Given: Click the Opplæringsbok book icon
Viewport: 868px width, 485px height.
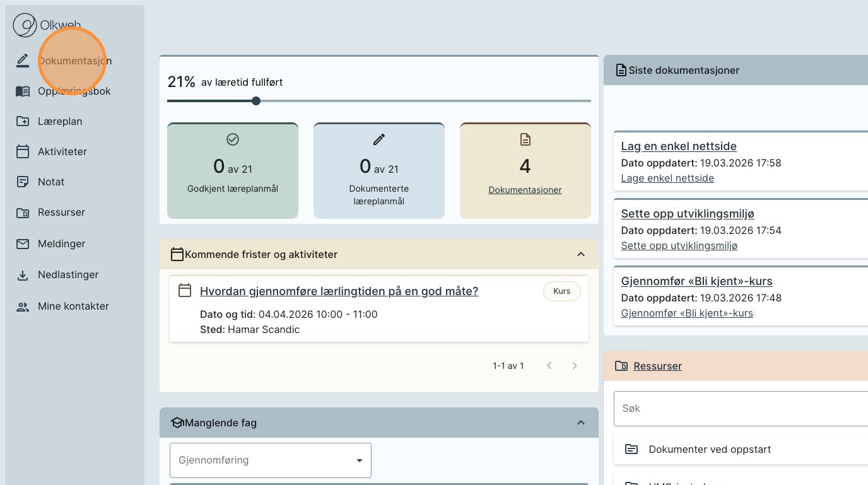Looking at the screenshot, I should click(x=23, y=91).
